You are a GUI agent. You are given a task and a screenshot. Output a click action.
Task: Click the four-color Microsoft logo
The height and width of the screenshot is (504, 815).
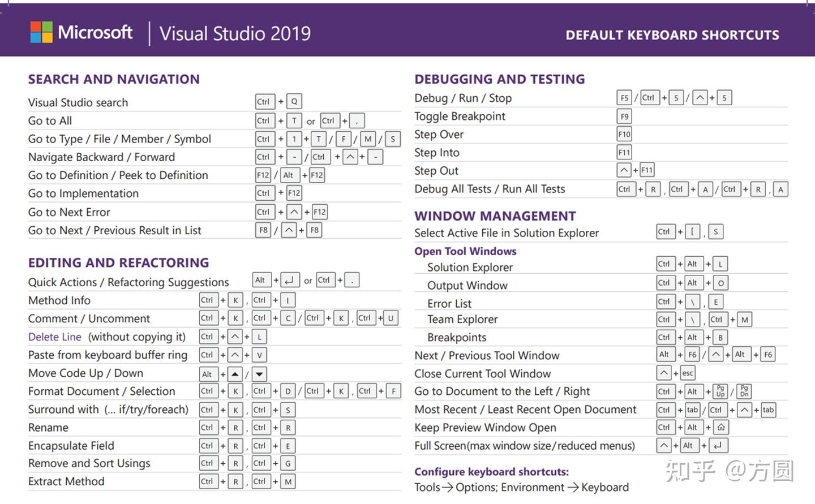[x=41, y=33]
